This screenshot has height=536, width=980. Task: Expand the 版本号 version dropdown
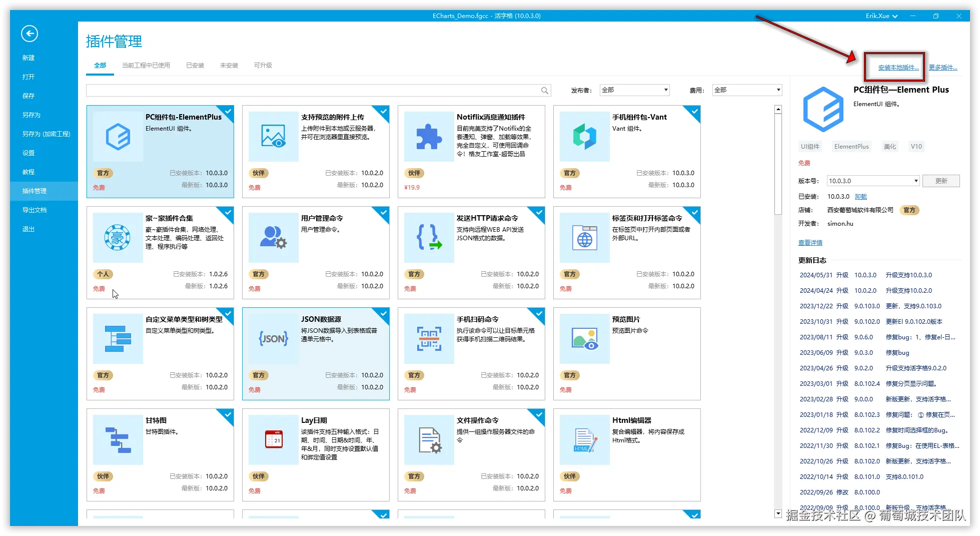[873, 181]
